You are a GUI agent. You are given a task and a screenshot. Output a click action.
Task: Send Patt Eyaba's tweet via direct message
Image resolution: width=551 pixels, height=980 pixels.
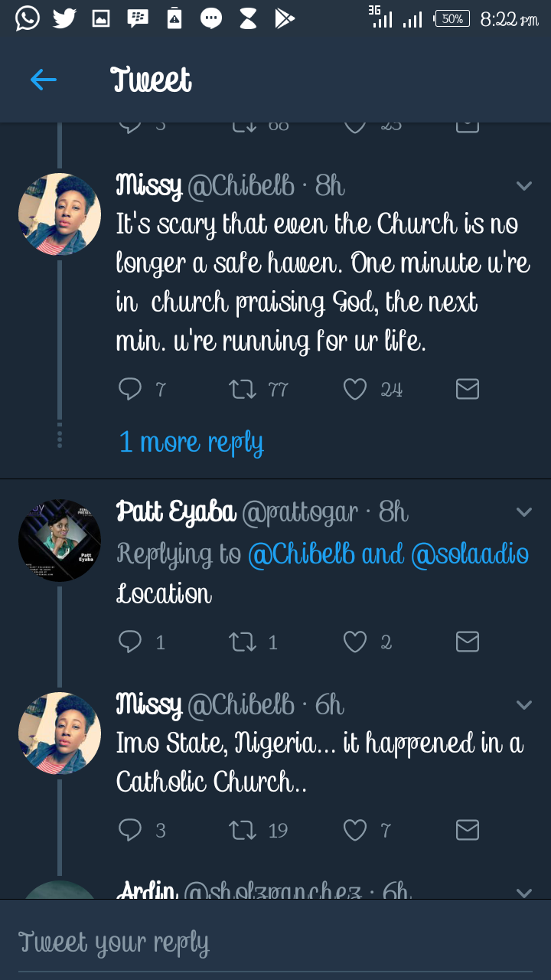467,641
